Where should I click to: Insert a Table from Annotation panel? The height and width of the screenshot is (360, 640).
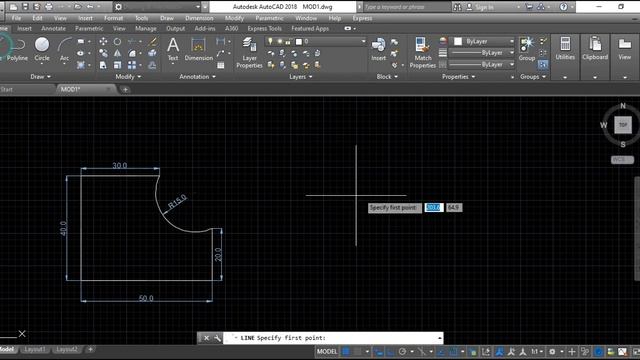pos(221,65)
